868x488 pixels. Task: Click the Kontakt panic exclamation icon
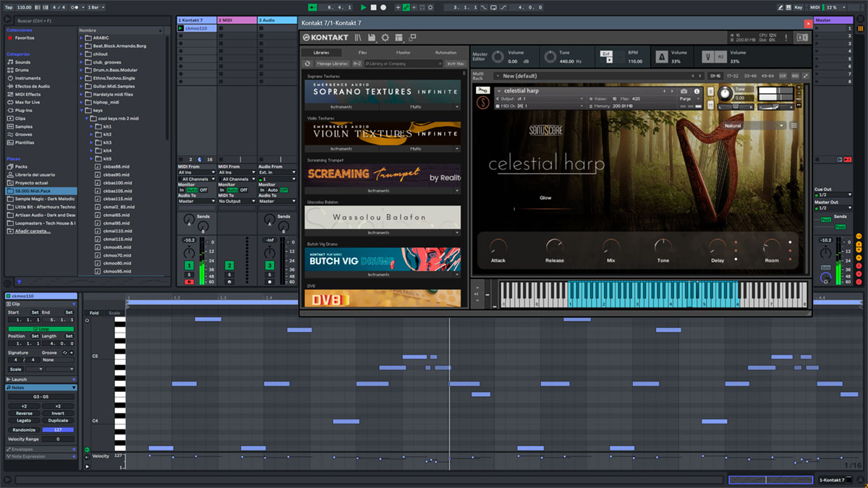click(788, 38)
